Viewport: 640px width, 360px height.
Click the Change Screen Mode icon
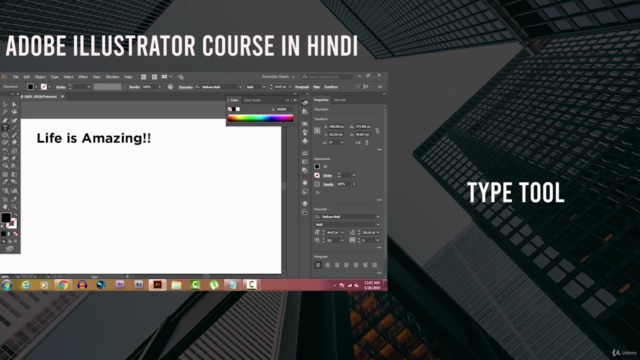(10, 249)
